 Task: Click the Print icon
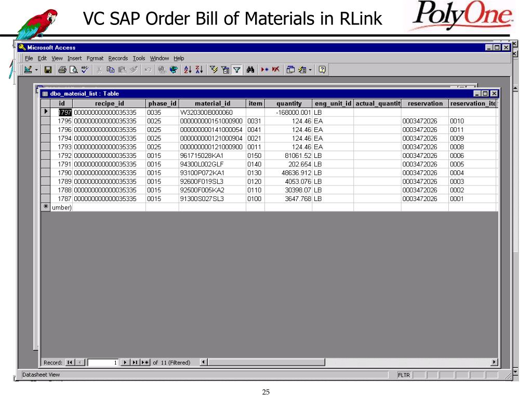[62, 70]
